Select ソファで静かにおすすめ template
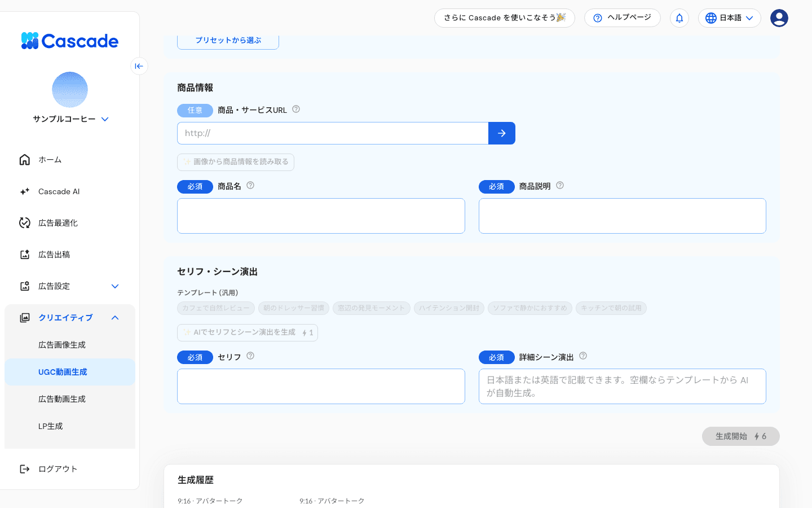812x508 pixels. (x=530, y=308)
